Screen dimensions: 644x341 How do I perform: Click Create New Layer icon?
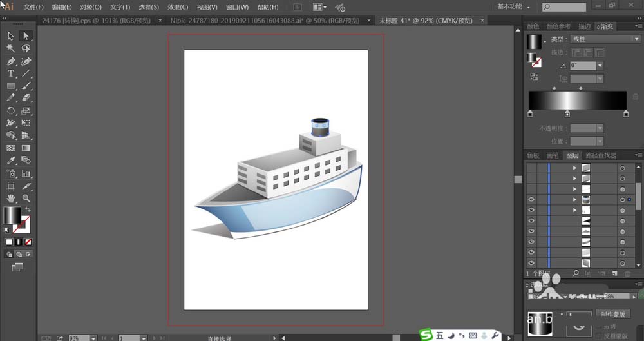pyautogui.click(x=614, y=273)
